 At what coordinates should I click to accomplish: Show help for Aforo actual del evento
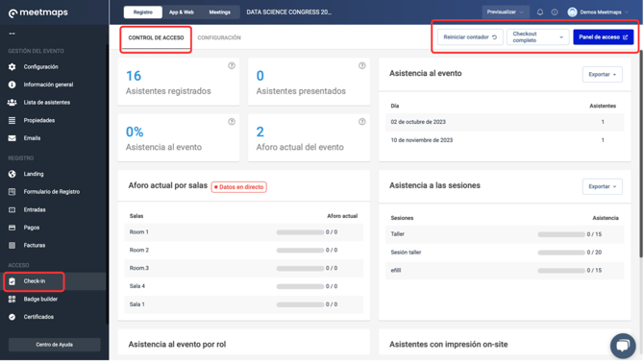tap(361, 122)
